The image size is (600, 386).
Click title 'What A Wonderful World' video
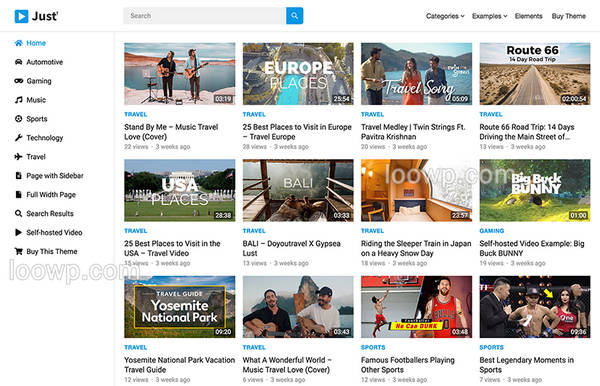(287, 365)
